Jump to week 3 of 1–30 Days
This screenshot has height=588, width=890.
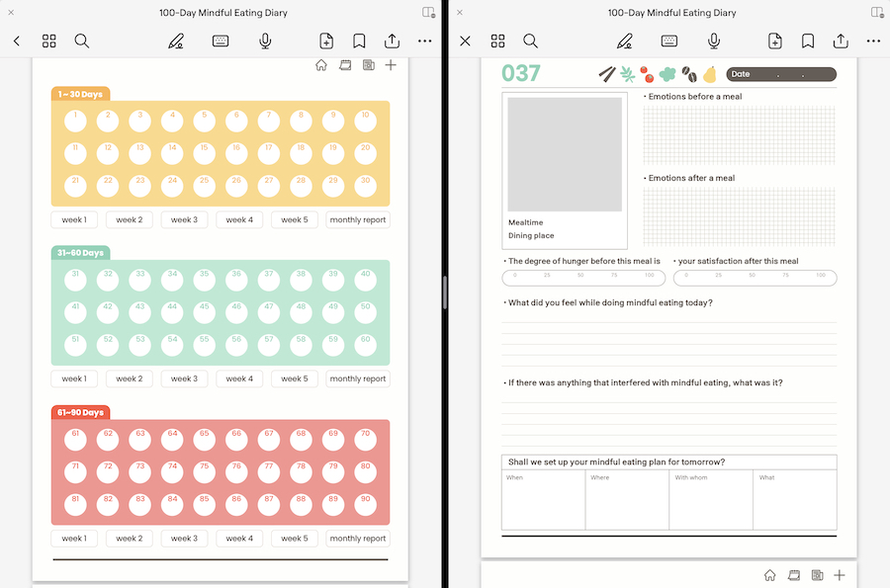click(184, 219)
